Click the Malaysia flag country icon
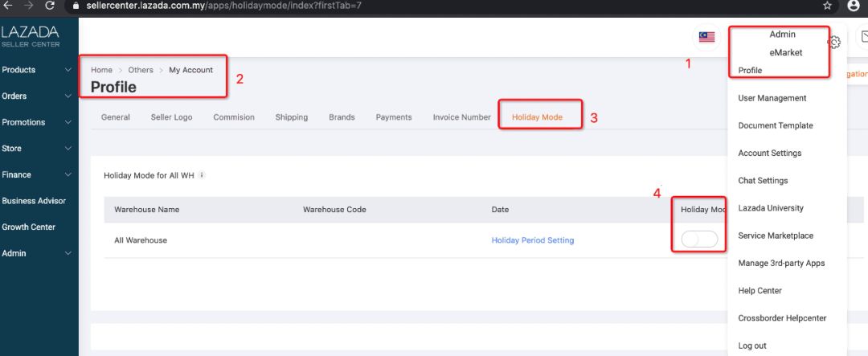Screen dimensions: 868x356 click(x=706, y=37)
